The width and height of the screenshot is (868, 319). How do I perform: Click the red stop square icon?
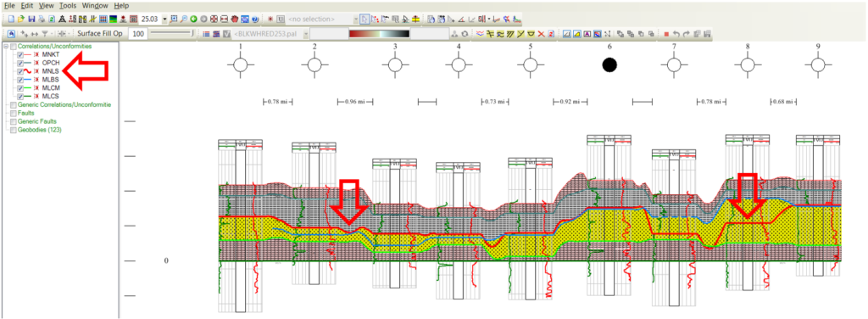pos(666,34)
